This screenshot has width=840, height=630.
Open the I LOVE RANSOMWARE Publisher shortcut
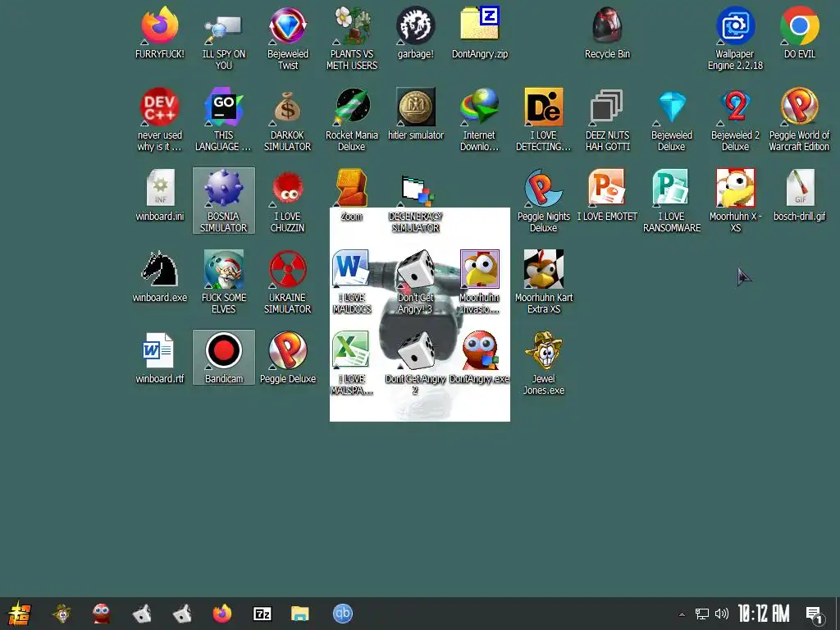point(671,200)
